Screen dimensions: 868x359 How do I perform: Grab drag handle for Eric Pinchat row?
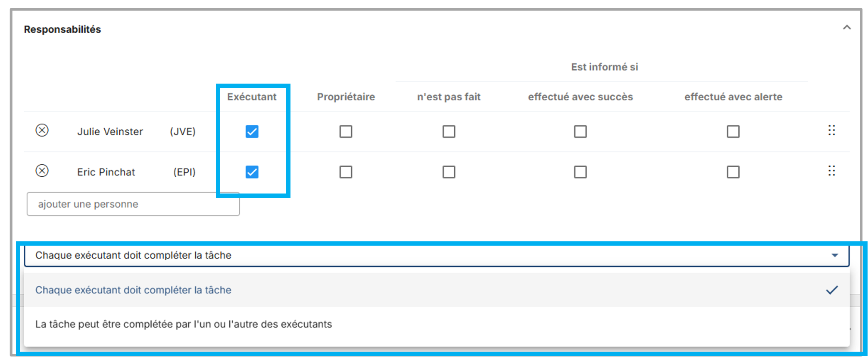pos(831,171)
